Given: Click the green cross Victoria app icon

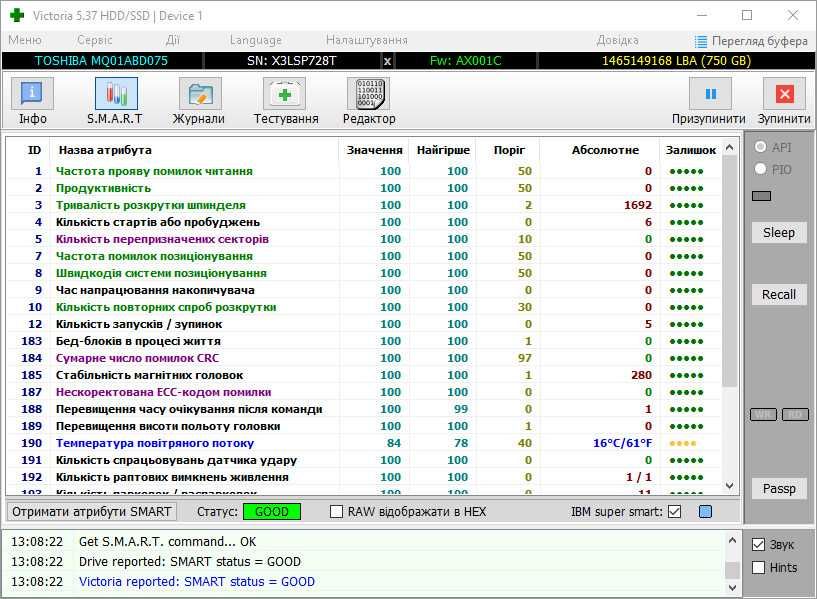Looking at the screenshot, I should pos(17,15).
